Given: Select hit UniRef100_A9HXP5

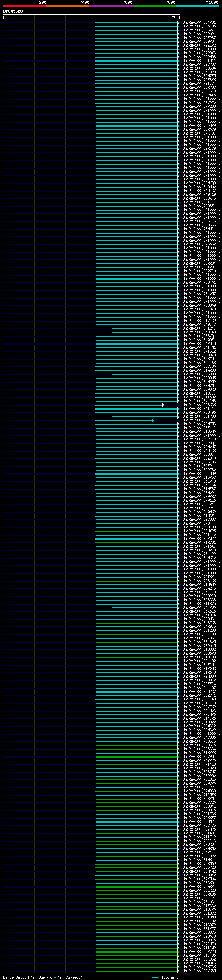Looking at the screenshot, I should pyautogui.click(x=199, y=531).
